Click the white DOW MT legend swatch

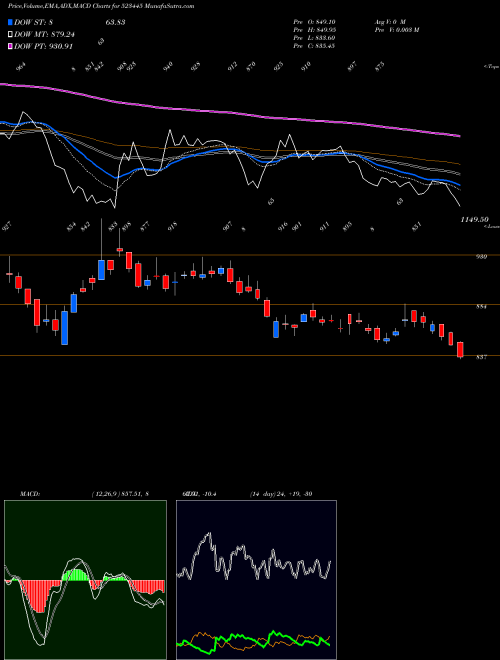10,35
